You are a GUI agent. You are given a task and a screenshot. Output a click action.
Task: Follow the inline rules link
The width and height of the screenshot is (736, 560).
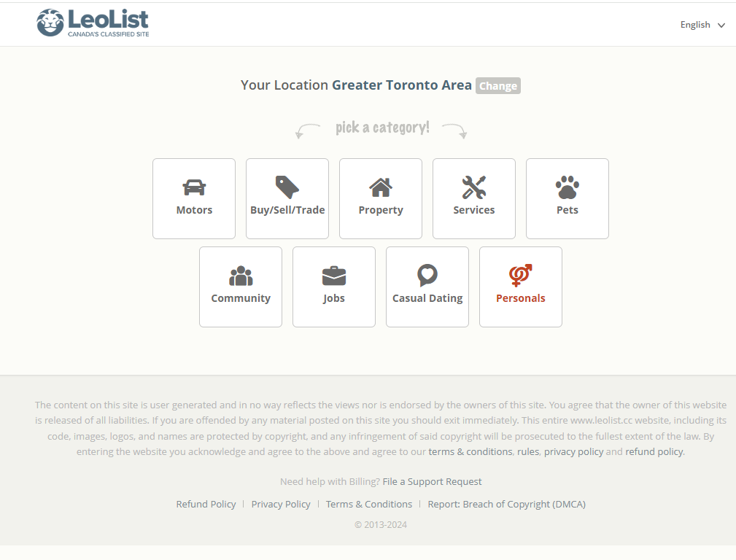pos(527,451)
